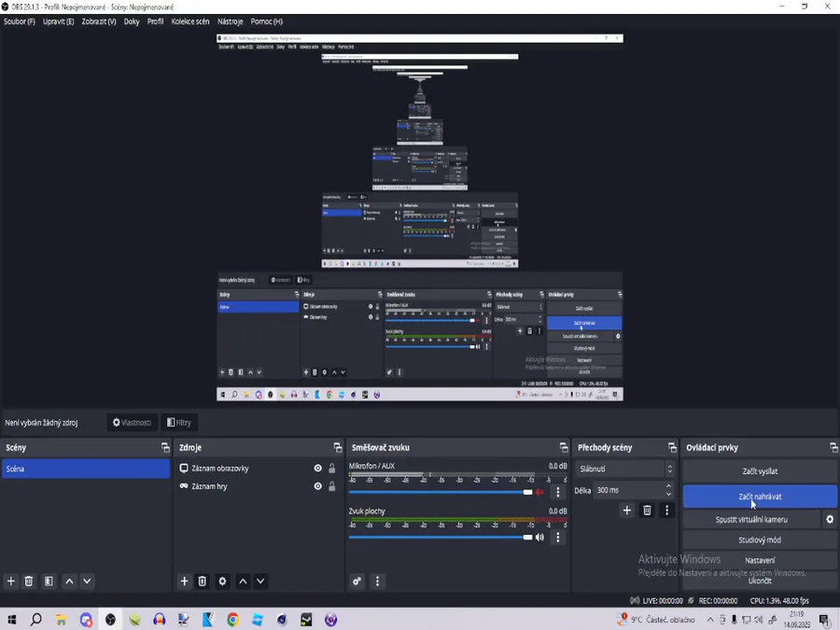Toggle lock on Záznam obrazovky source
Screen dimensions: 840x630
pos(332,469)
